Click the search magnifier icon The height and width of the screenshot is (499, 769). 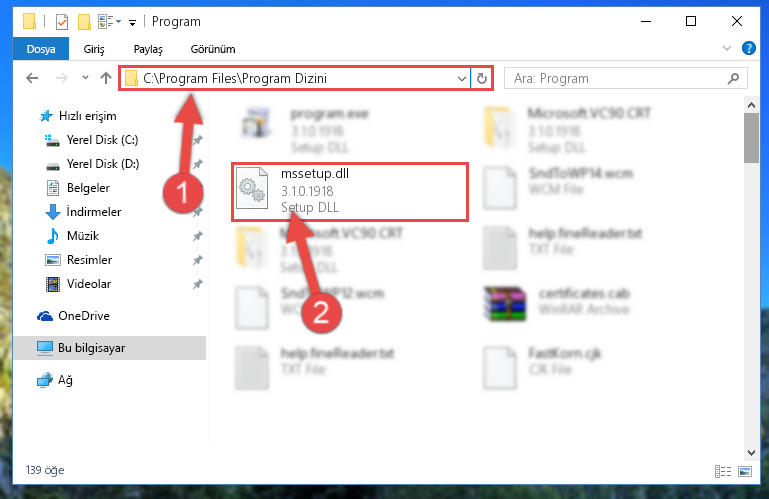click(733, 79)
